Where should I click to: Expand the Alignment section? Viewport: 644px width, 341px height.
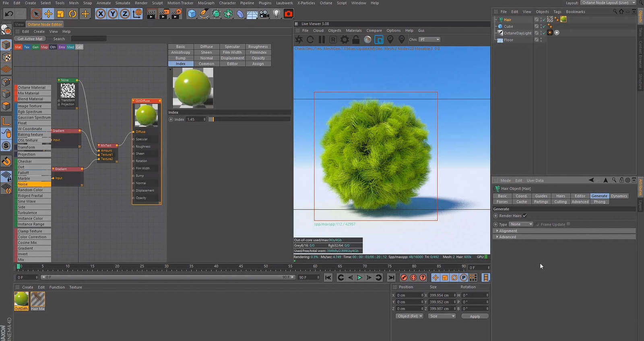(508, 231)
